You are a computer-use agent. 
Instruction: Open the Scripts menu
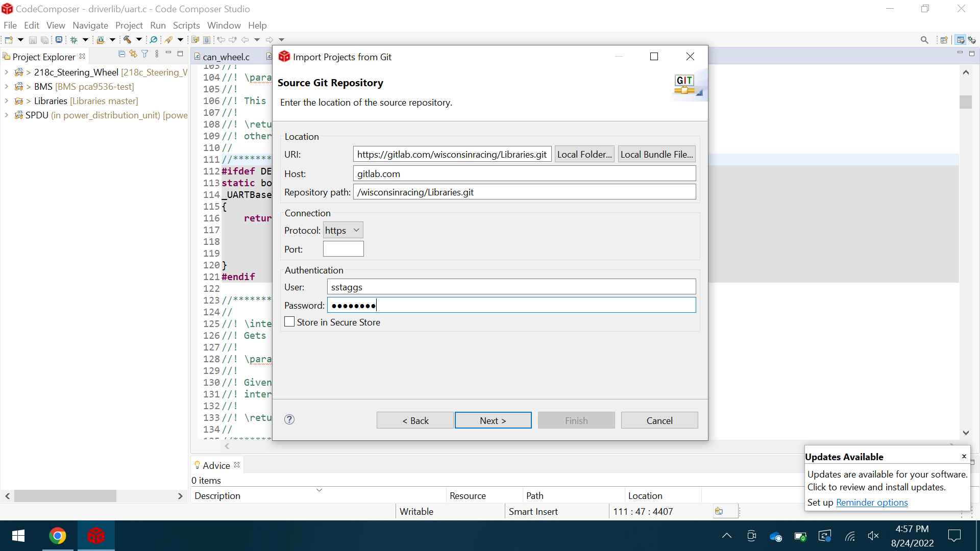(186, 25)
